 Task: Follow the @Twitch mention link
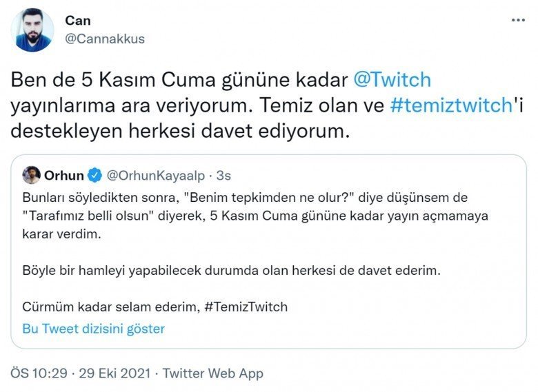point(392,79)
